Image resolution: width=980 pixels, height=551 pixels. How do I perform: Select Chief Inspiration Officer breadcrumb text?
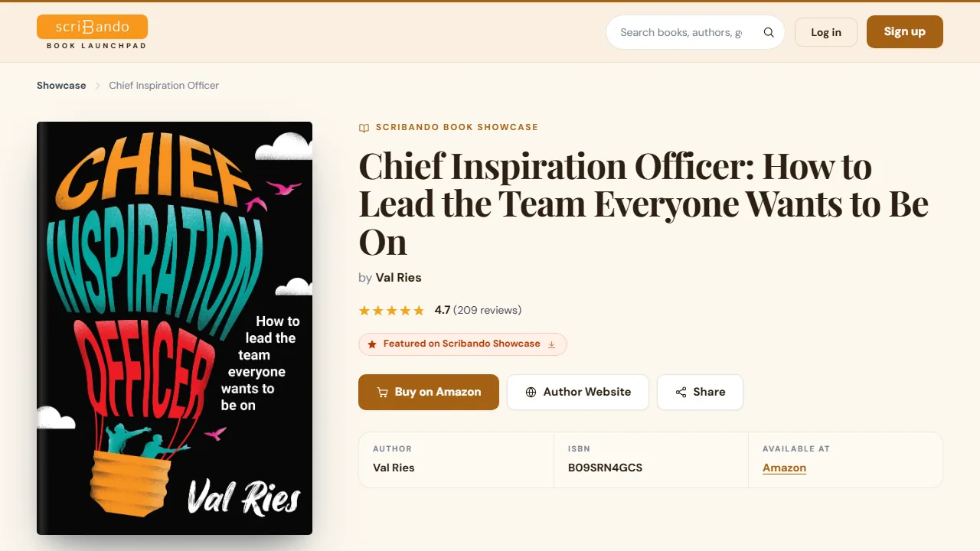click(x=164, y=86)
